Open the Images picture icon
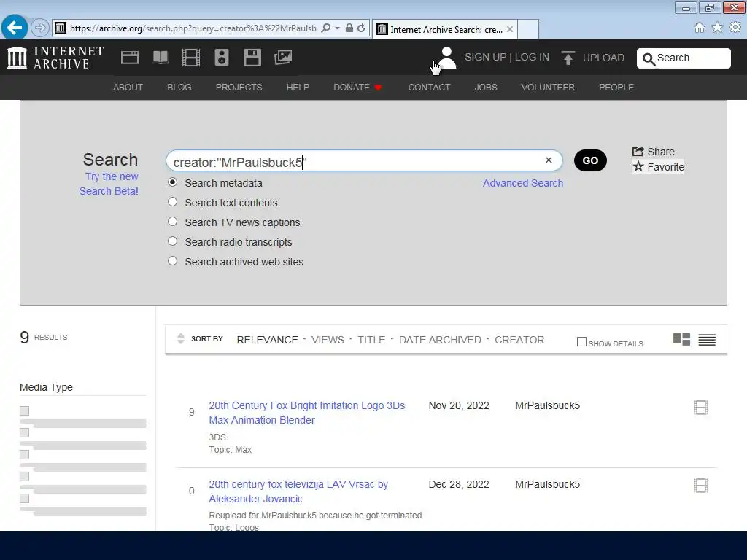Image resolution: width=747 pixels, height=560 pixels. [283, 58]
